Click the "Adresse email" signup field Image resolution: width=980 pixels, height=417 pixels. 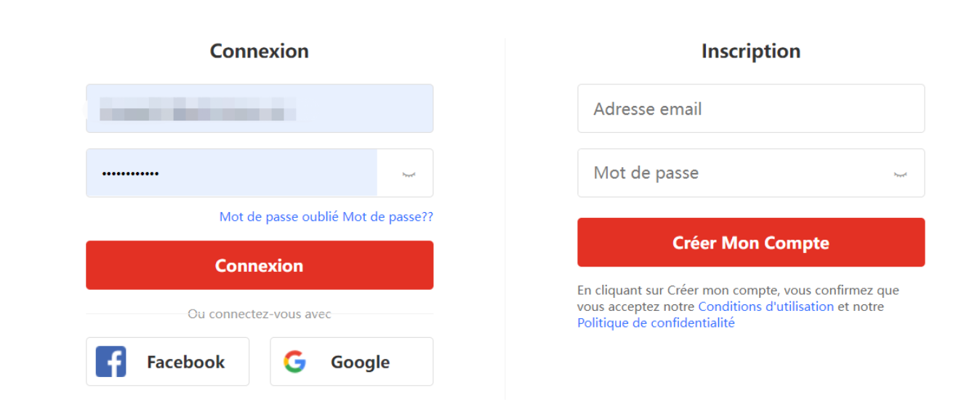pyautogui.click(x=751, y=109)
